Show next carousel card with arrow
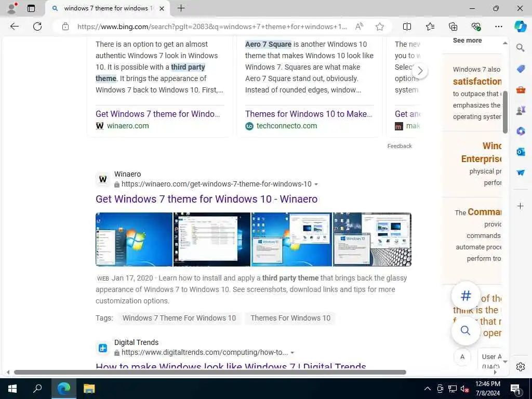532x399 pixels. click(x=420, y=71)
